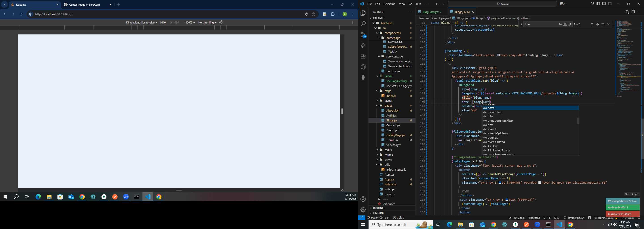Image resolution: width=644 pixels, height=229 pixels.
Task: Click the #004495 color swatch on line 159
Action: click(500, 183)
